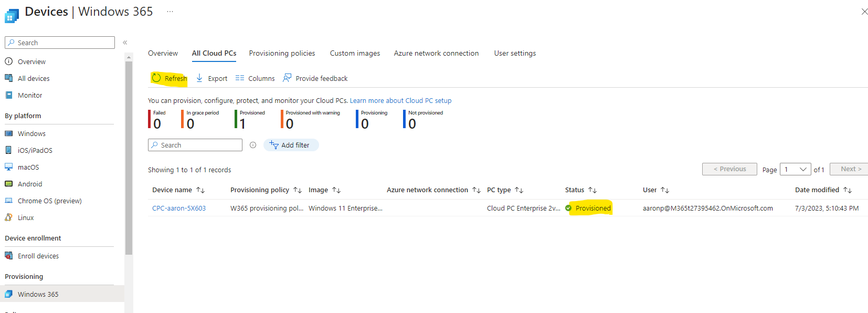Close the Devices blade with the X

coord(864,12)
